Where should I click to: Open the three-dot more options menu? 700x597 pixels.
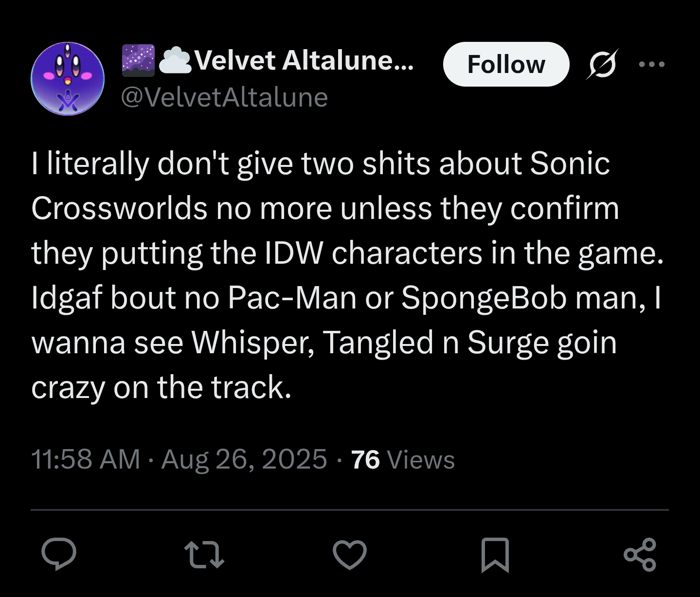point(652,64)
